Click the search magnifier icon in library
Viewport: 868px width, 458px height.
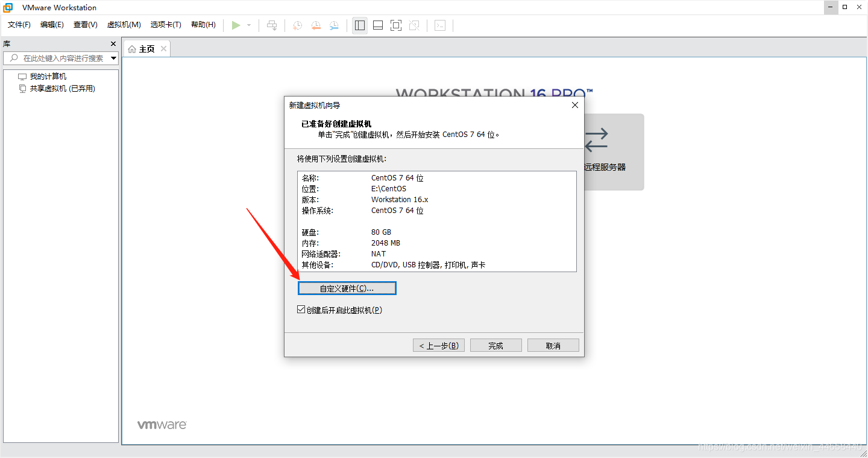14,58
